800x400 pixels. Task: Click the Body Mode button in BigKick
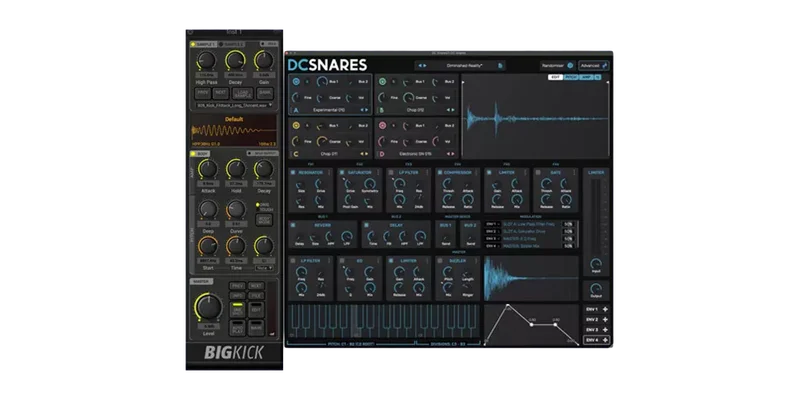[264, 219]
